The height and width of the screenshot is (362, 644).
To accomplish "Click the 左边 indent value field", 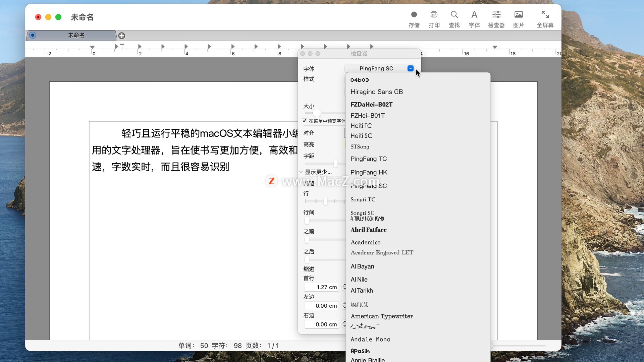I will pyautogui.click(x=322, y=306).
